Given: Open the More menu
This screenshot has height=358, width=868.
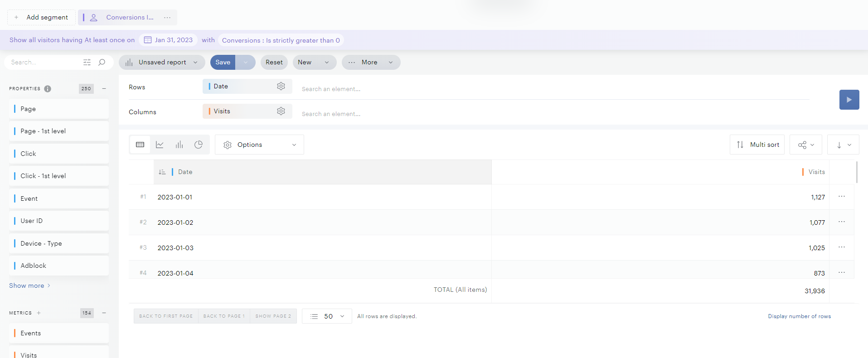Looking at the screenshot, I should click(x=371, y=62).
